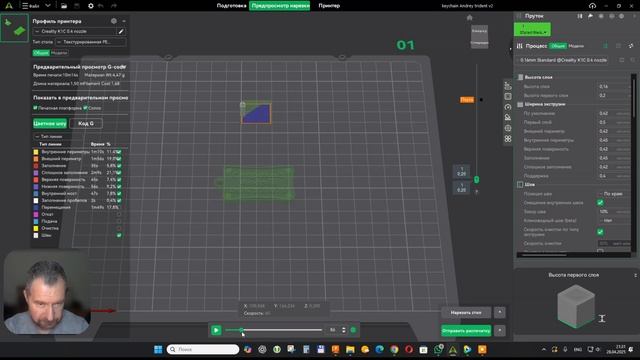Select Модели tab in printer profile panel
This screenshot has width=640, height=360.
[59, 53]
